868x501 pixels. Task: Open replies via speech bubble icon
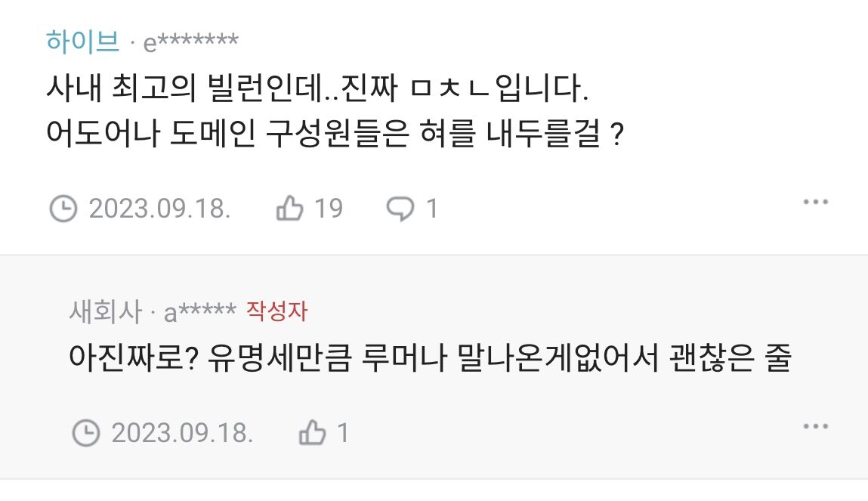tap(398, 208)
